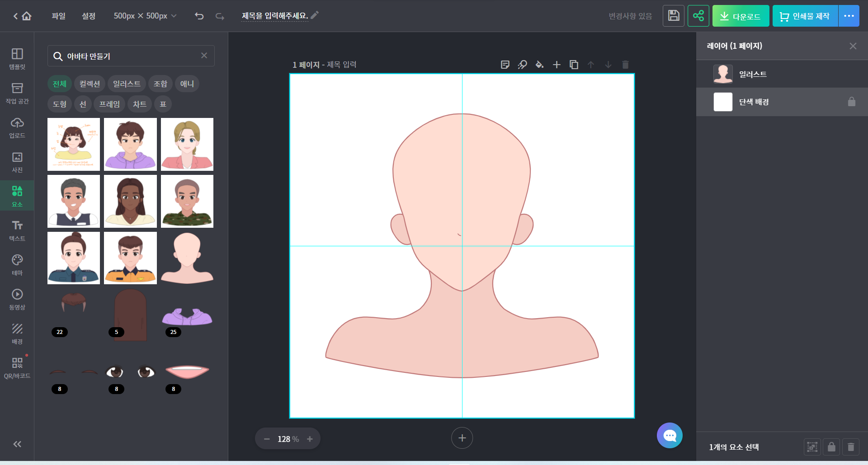The height and width of the screenshot is (465, 868).
Task: Close the 레이어 panel
Action: [853, 46]
